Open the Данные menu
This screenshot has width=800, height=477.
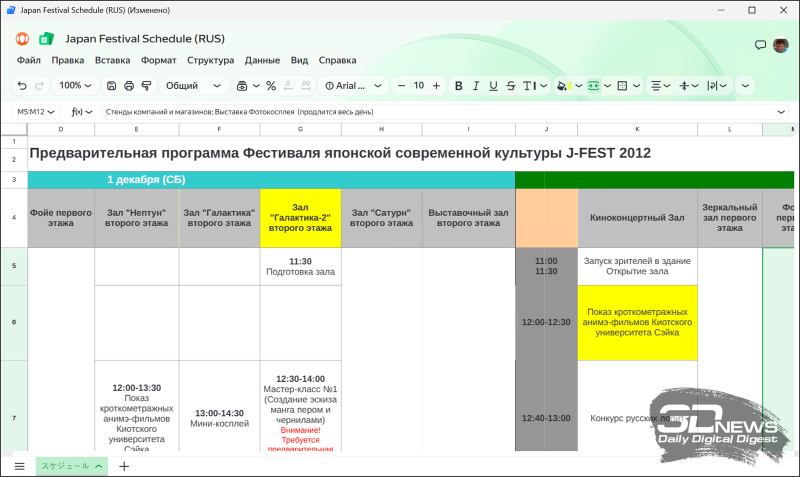coord(262,60)
